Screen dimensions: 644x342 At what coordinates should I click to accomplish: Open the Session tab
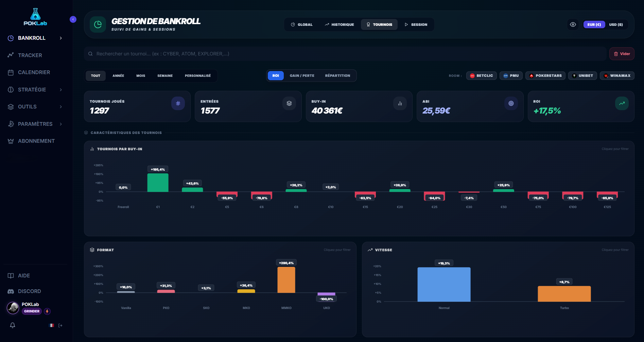tap(416, 24)
